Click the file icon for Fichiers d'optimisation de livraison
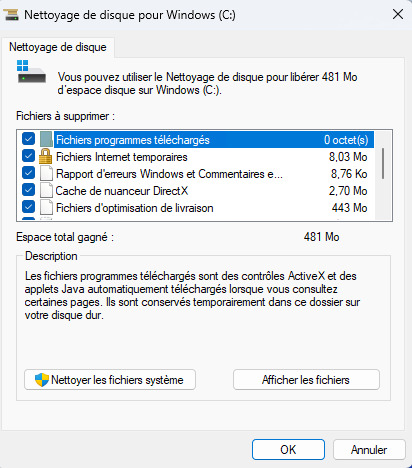 pos(46,207)
